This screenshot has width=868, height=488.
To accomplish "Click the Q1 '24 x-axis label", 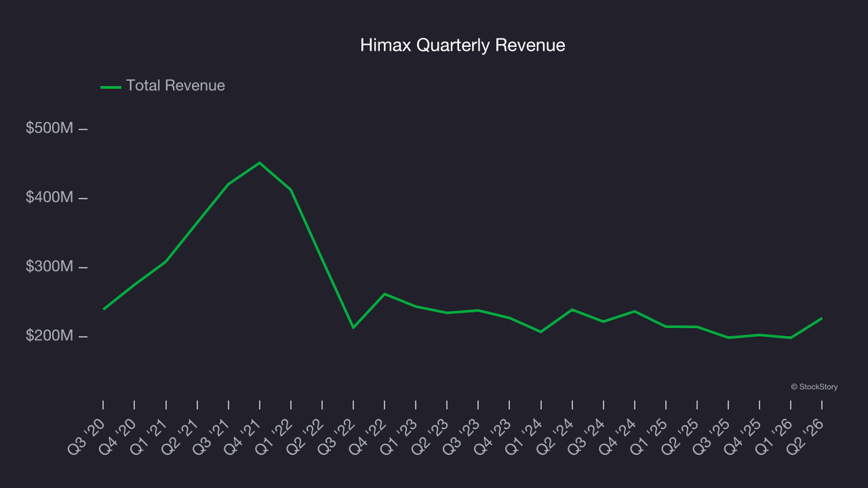I will pos(525,436).
